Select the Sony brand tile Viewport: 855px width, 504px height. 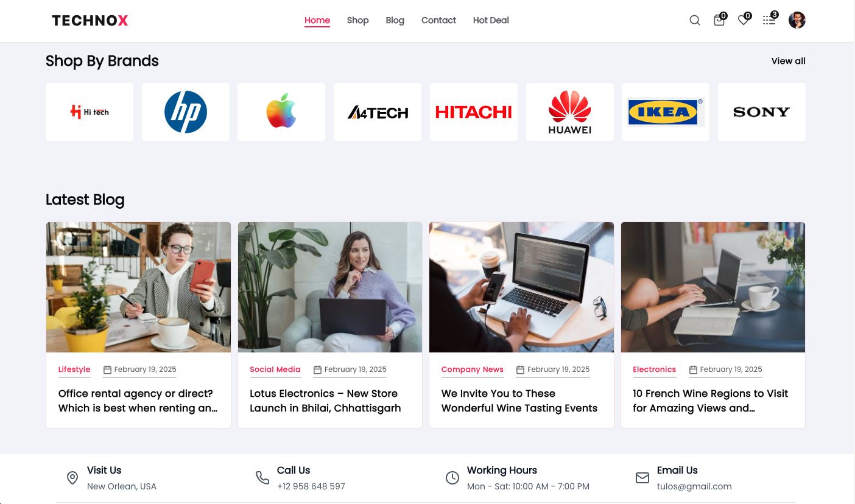point(762,112)
